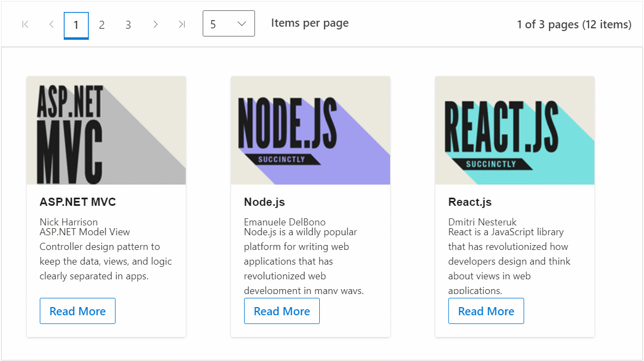Click Read More on Node.js card

[282, 311]
